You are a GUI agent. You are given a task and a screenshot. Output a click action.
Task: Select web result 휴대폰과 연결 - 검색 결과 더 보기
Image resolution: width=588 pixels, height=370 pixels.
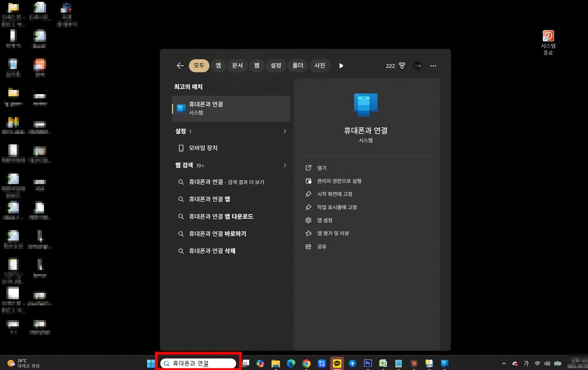(x=231, y=182)
